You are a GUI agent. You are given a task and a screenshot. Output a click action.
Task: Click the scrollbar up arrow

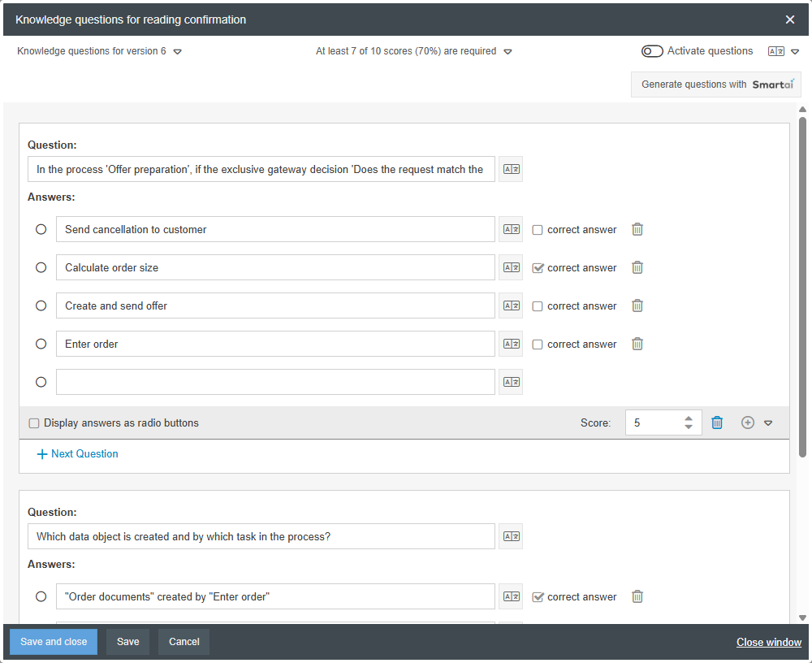(803, 110)
